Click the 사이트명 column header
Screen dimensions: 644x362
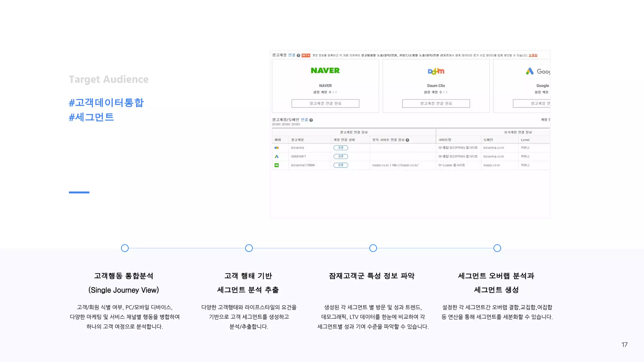tap(445, 140)
